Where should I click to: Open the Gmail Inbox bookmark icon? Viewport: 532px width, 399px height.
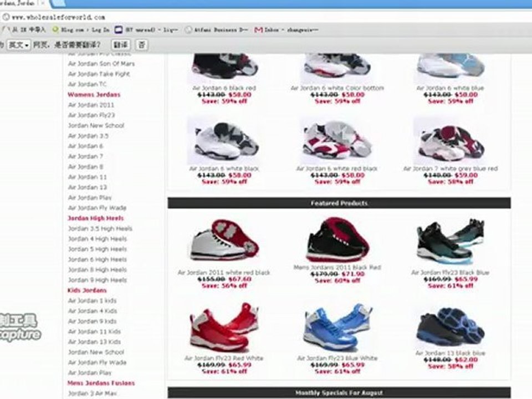click(x=259, y=30)
